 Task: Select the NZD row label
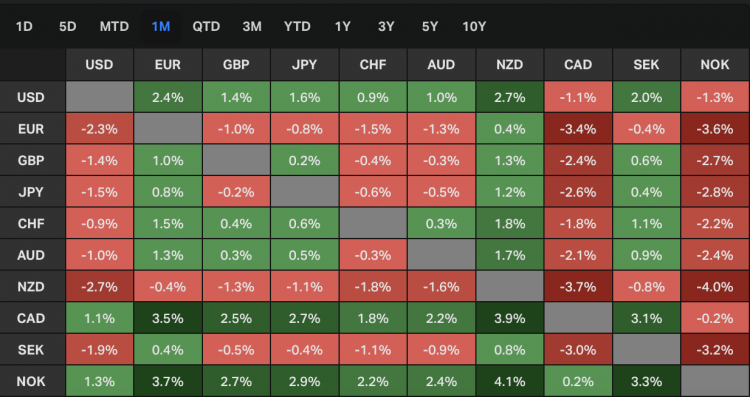33,287
